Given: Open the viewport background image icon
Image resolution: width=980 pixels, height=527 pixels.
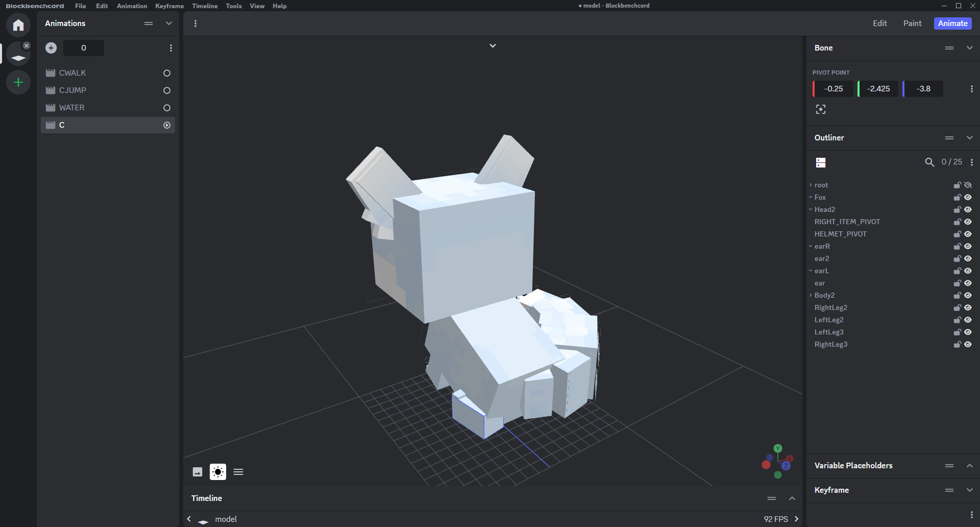Looking at the screenshot, I should tap(198, 472).
